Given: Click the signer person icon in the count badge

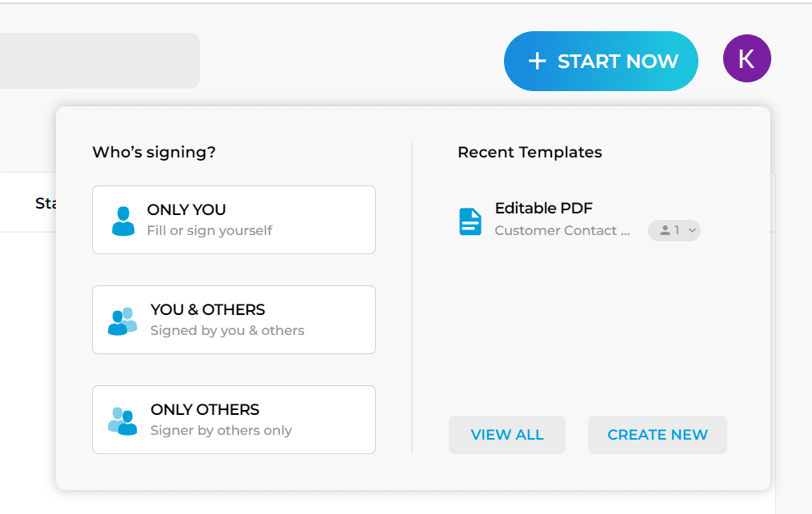Looking at the screenshot, I should point(665,230).
